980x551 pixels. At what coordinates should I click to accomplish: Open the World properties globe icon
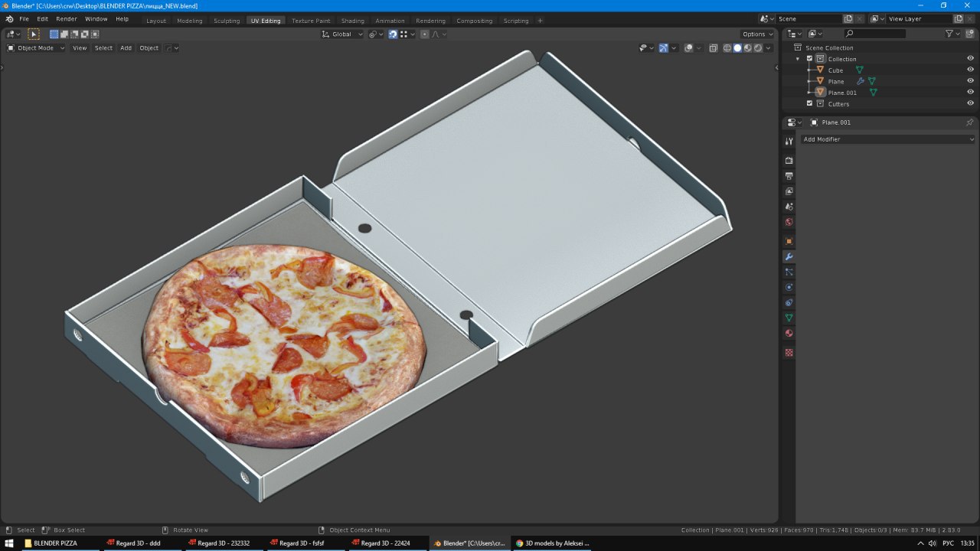point(789,222)
